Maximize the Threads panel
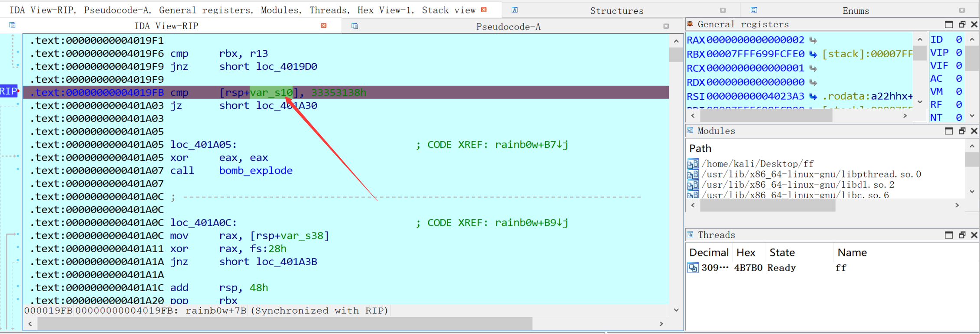Screen dimensions: 980x334 pos(949,235)
